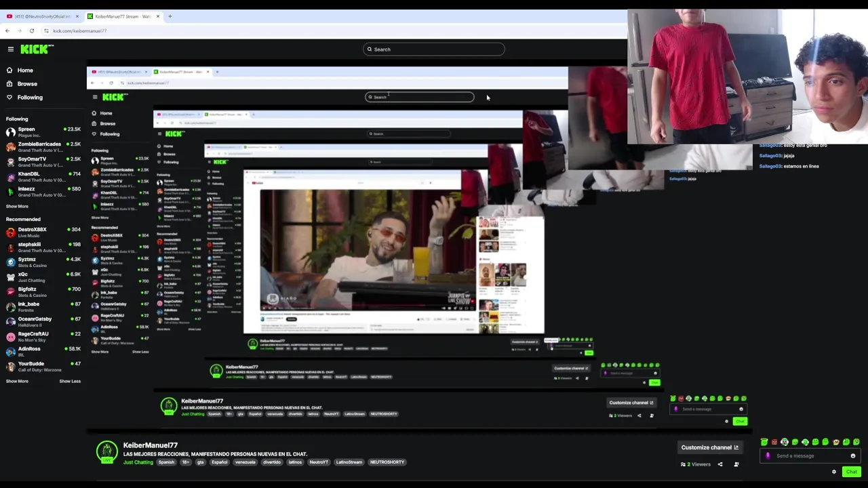This screenshot has height=488, width=868.
Task: Close the NeutroShortyOficial YouTube tab
Action: [77, 16]
